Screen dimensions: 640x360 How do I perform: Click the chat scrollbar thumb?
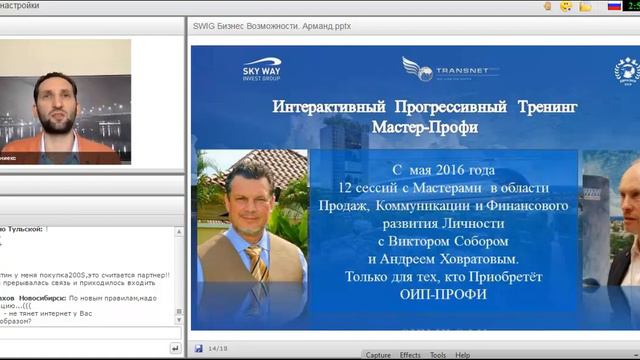tap(179, 311)
